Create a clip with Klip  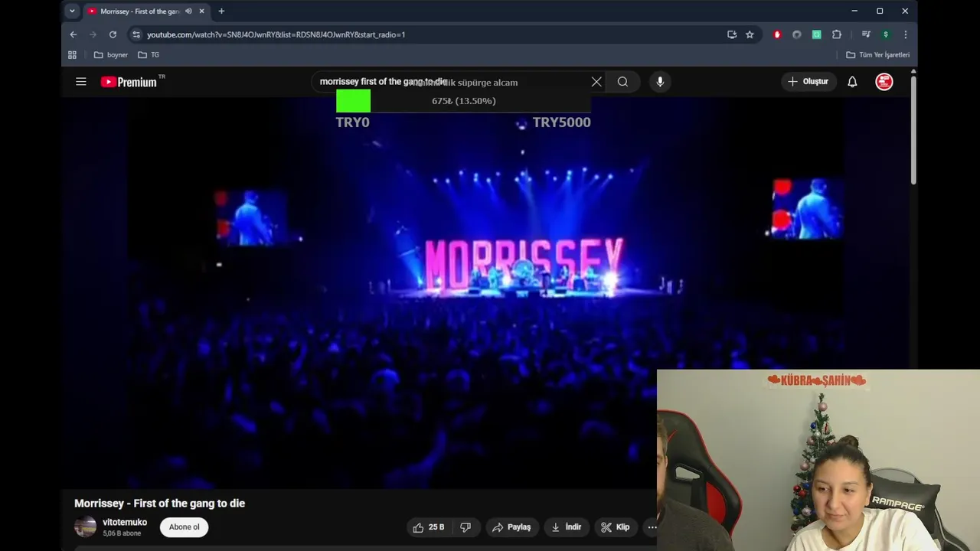click(615, 527)
